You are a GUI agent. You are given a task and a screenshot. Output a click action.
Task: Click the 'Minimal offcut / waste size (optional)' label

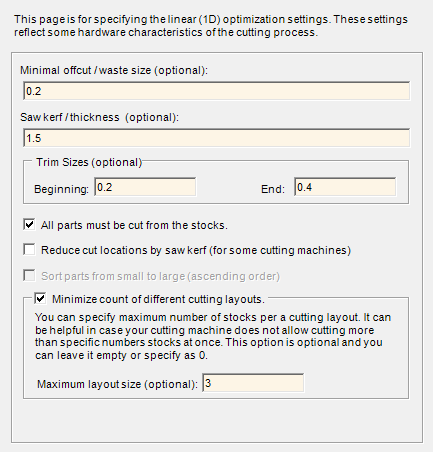pyautogui.click(x=114, y=70)
